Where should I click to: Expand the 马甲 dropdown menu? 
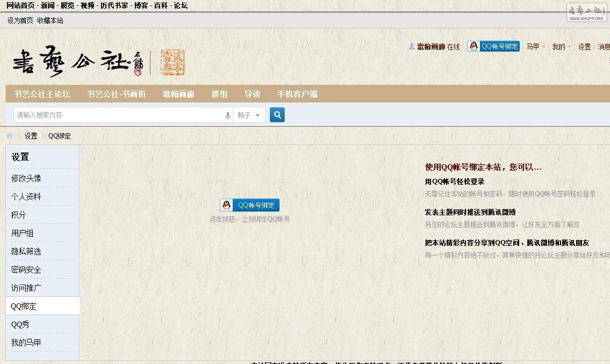pyautogui.click(x=535, y=47)
